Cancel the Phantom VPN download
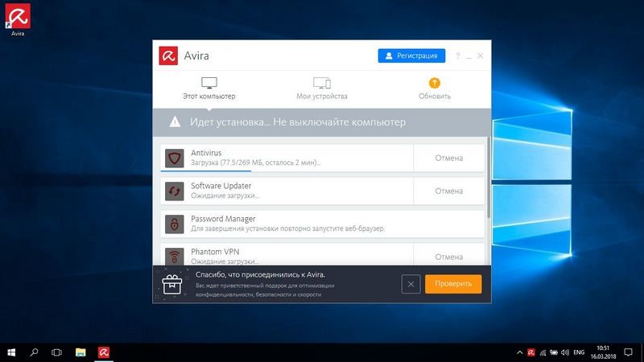 tap(449, 257)
